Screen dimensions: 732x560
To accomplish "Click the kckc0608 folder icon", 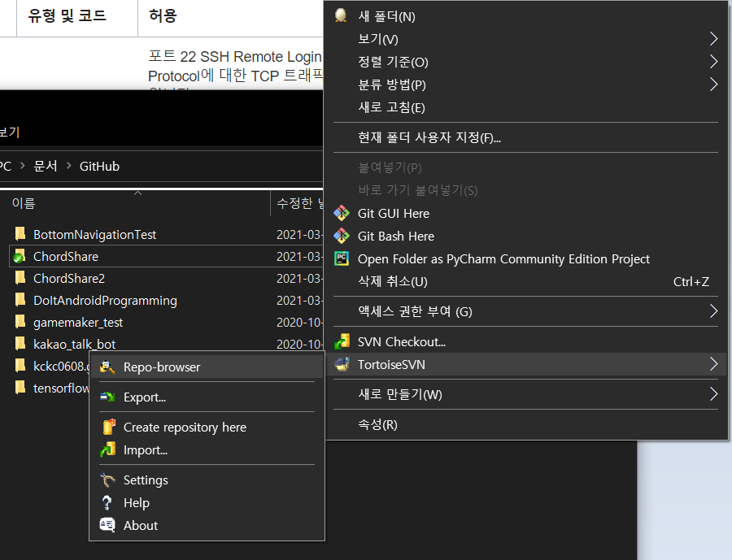I will coord(20,365).
